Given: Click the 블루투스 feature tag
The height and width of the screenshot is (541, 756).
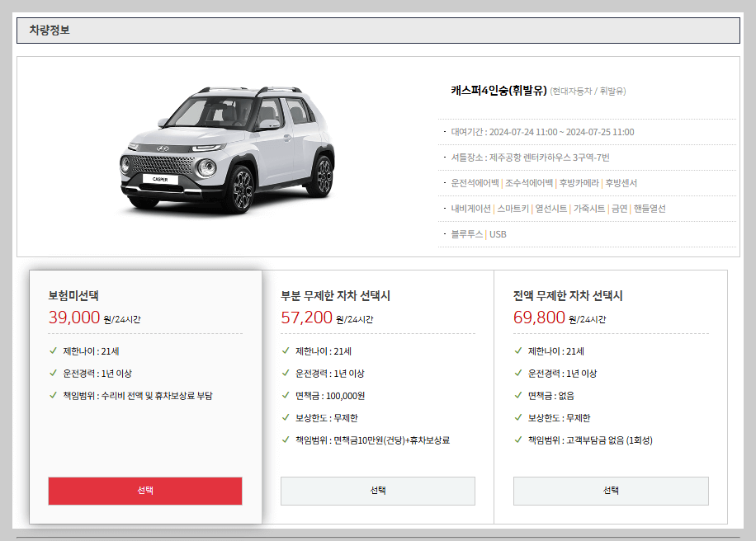Looking at the screenshot, I should 469,233.
